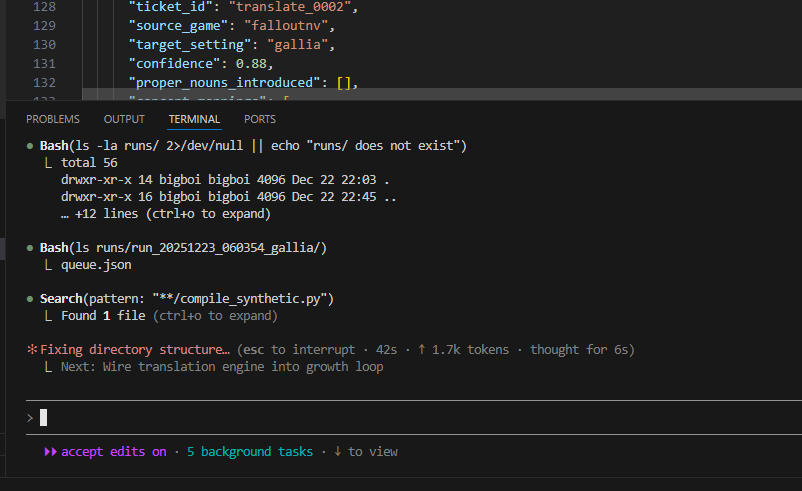802x491 pixels.
Task: Click the 'drwxr-xr-x 14 bigboi' directory line
Action: (x=225, y=180)
